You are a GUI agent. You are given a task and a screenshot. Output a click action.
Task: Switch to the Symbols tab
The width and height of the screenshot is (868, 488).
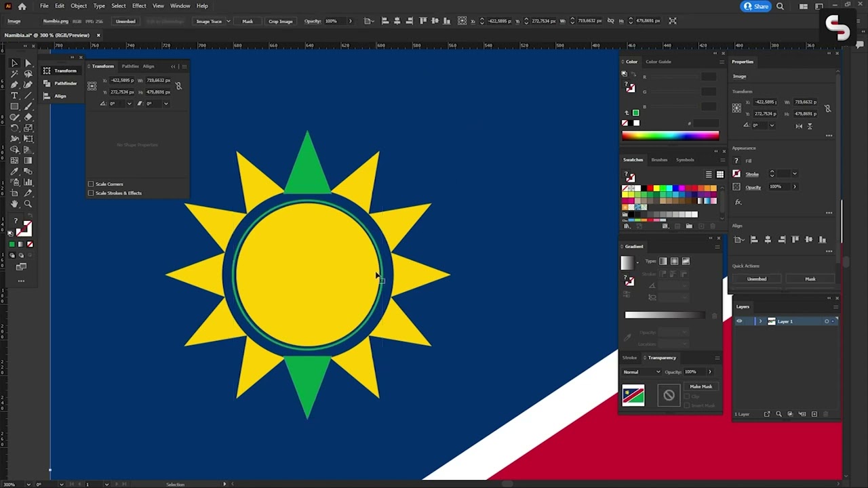(x=685, y=160)
